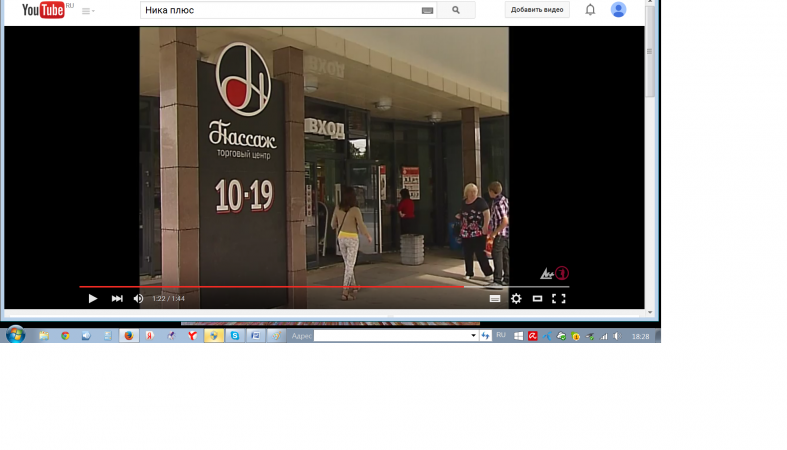Screen dimensions: 787x450
Task: Launch Yandex Browser from the taskbar
Action: click(192, 336)
